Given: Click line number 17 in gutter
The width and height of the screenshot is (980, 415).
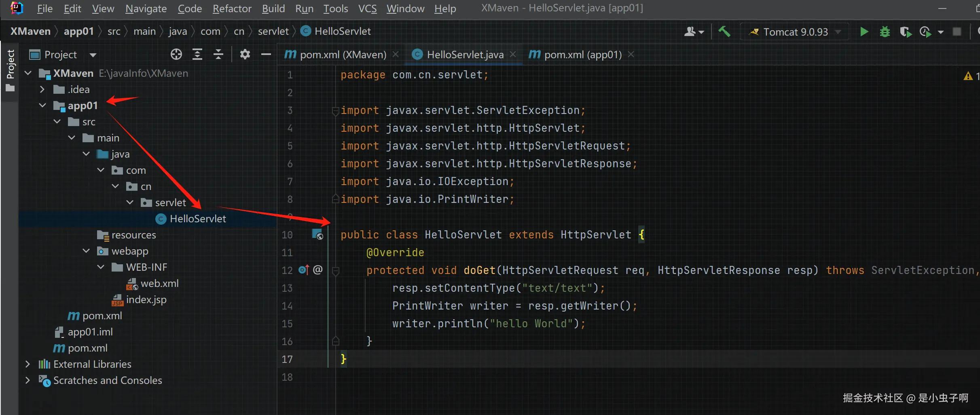Looking at the screenshot, I should pyautogui.click(x=287, y=359).
